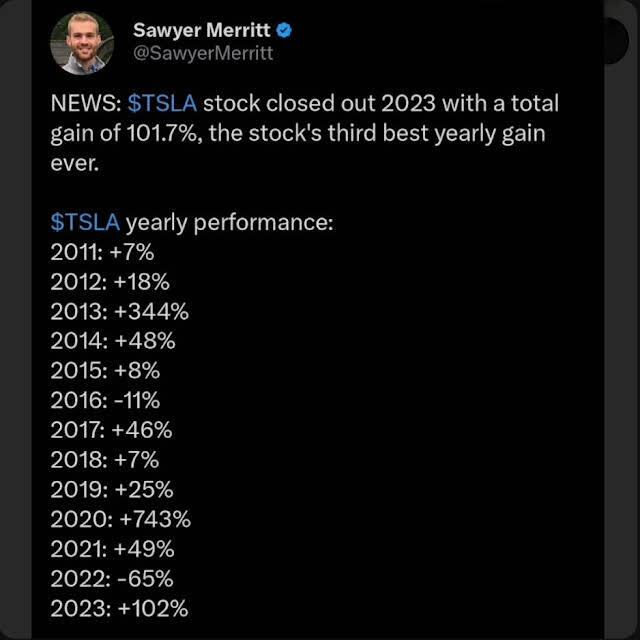Select the 2017: +46% entry
Image resolution: width=640 pixels, height=640 pixels.
click(111, 430)
